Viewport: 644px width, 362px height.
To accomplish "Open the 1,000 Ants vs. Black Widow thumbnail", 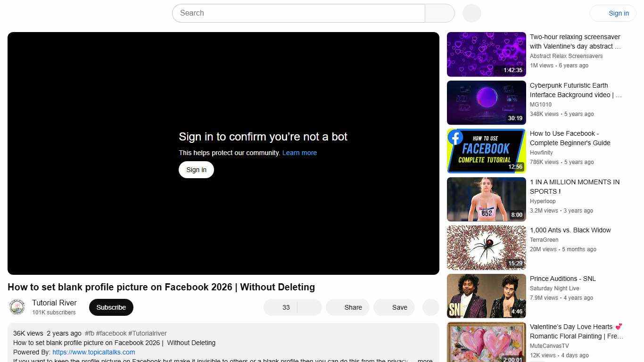I will (486, 247).
